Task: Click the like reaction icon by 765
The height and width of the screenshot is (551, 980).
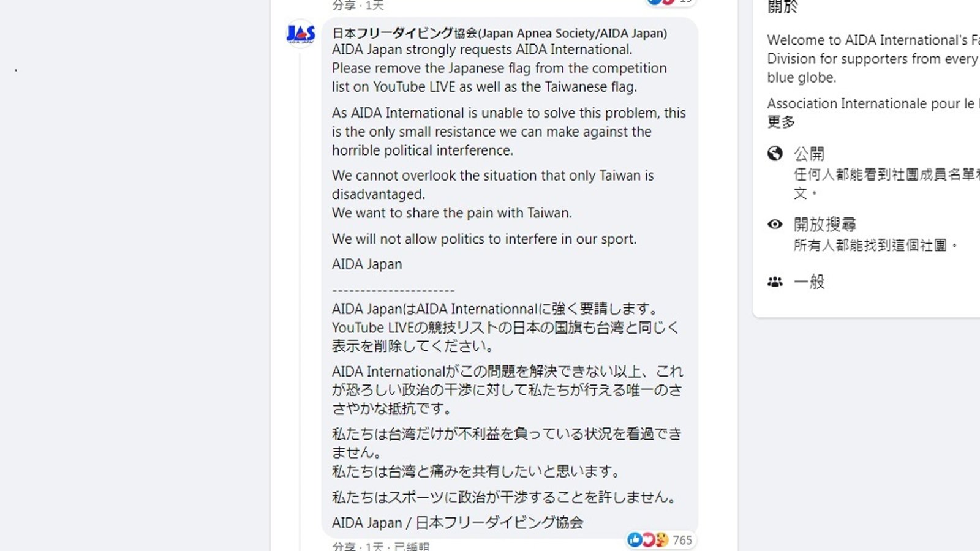Action: (635, 539)
